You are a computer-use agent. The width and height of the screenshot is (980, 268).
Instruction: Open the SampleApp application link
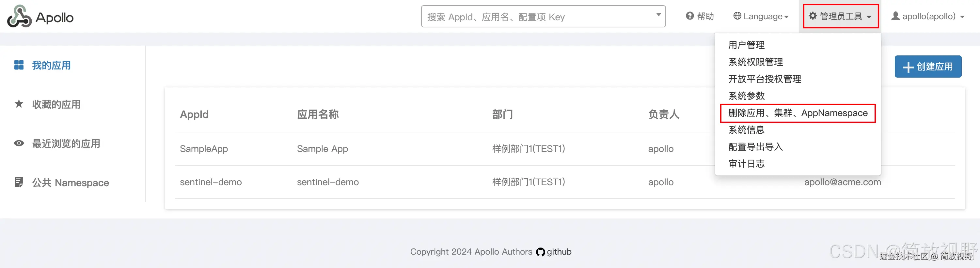pos(203,149)
